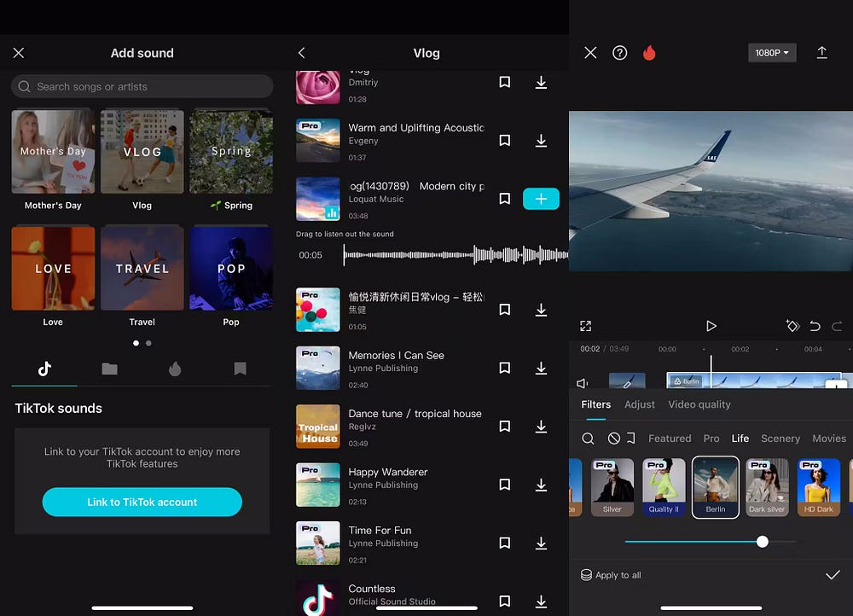Open the TikTok sounds tab icon
Image resolution: width=853 pixels, height=616 pixels.
[x=44, y=369]
